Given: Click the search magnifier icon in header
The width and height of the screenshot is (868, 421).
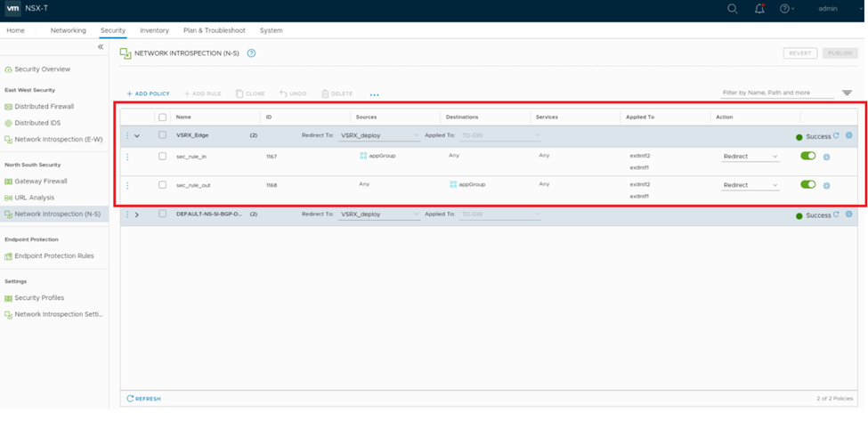Looking at the screenshot, I should [x=733, y=9].
